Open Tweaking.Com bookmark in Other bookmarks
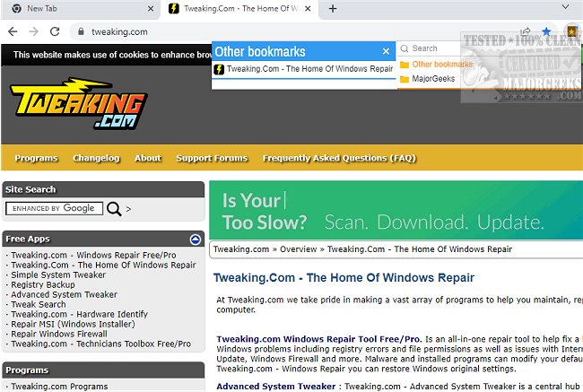This screenshot has width=583, height=392. click(304, 69)
